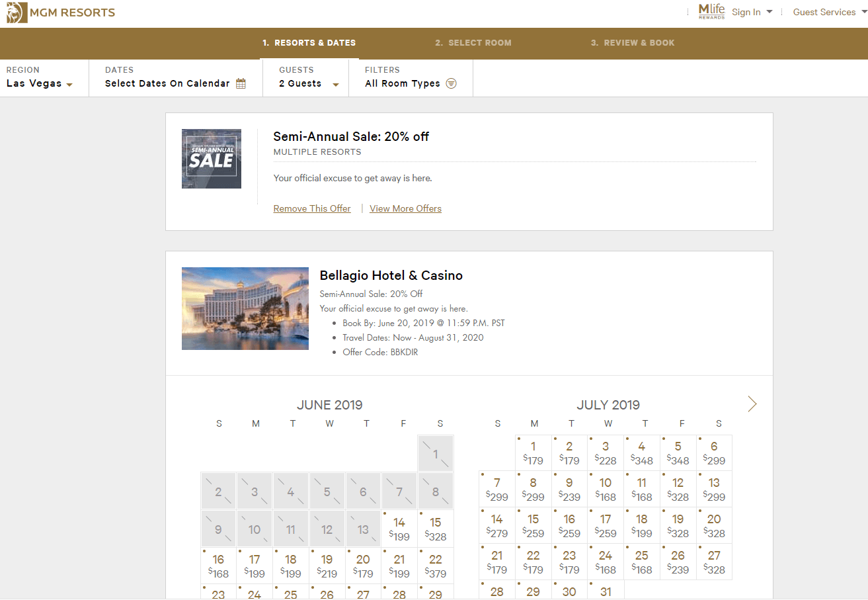Select July 16 at $259

coord(569,525)
